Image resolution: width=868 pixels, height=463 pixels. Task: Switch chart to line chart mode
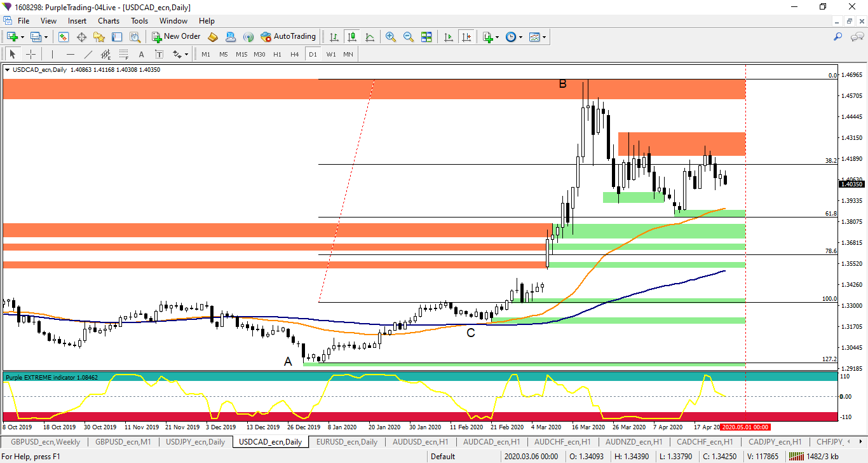pyautogui.click(x=369, y=37)
